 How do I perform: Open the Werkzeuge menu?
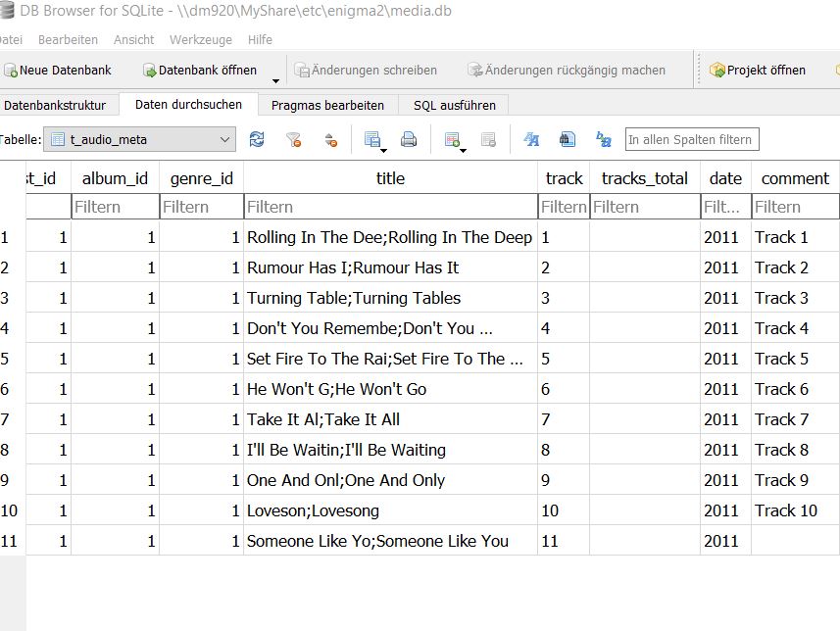[x=200, y=40]
